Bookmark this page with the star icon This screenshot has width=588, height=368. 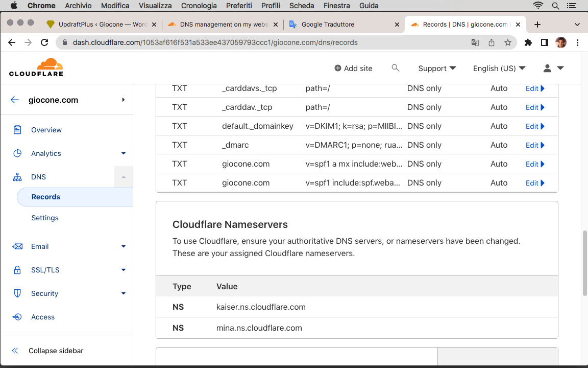[x=508, y=42]
